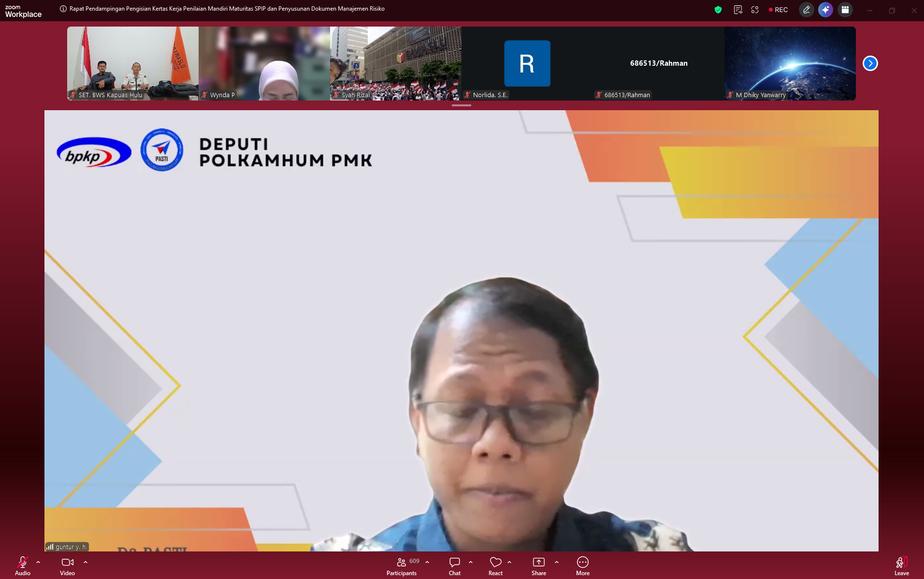Select Norlida, S.E. participant tile
Viewport: 924px width, 579px height.
pyautogui.click(x=527, y=63)
